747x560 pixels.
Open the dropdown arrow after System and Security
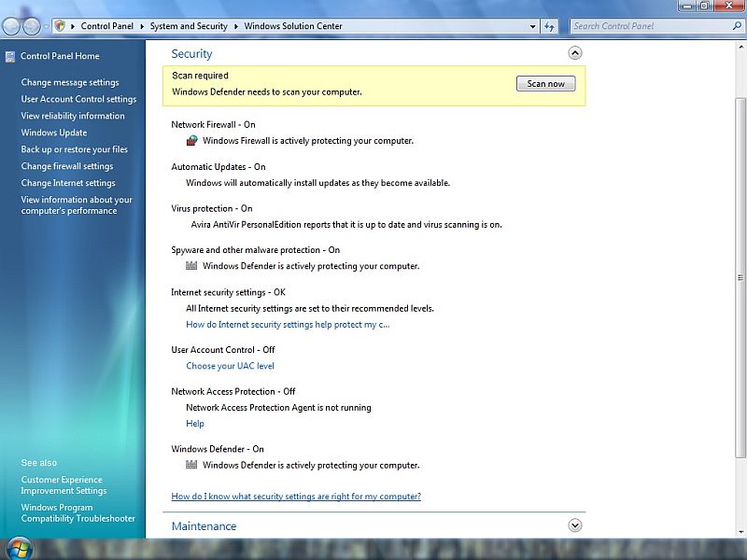click(236, 26)
